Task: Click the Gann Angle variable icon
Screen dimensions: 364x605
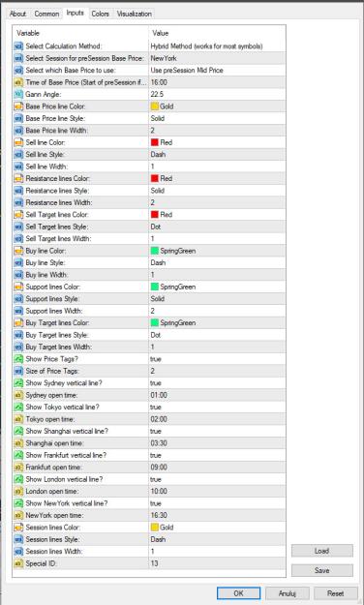Action: tap(18, 94)
